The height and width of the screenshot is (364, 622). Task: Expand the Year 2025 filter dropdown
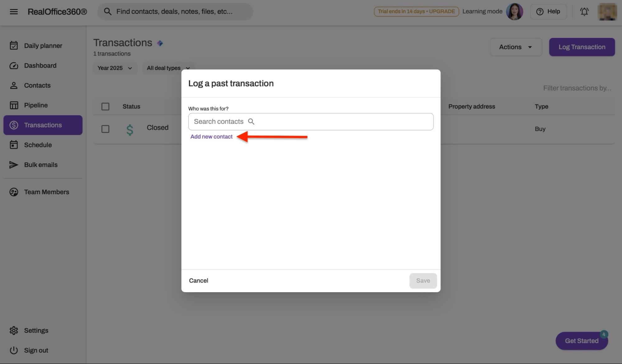point(115,68)
